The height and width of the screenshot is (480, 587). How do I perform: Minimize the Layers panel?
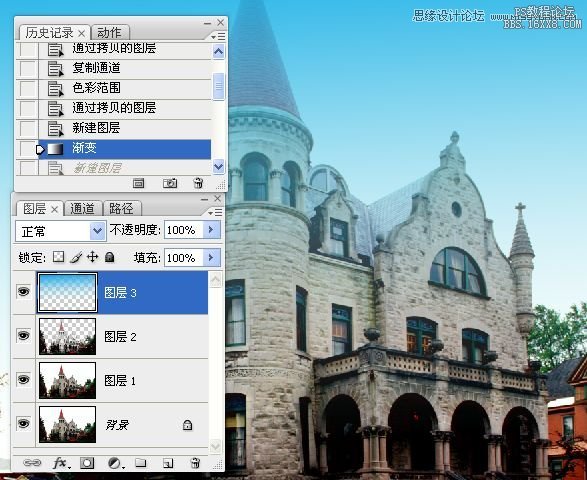click(x=204, y=199)
